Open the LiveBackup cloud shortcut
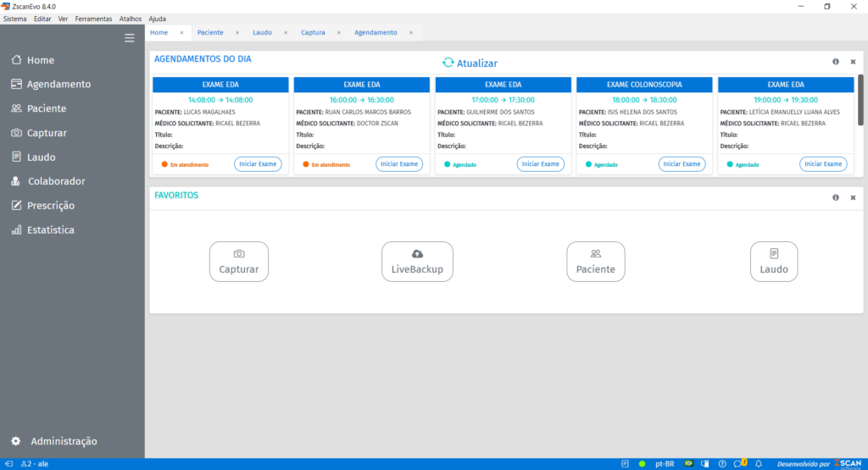868x470 pixels. 417,262
